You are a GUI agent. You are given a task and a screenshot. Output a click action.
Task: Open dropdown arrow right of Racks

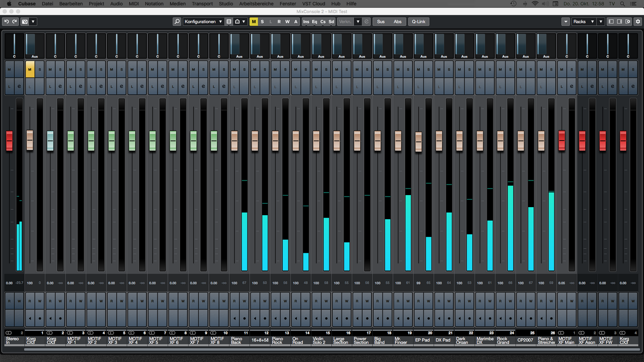(600, 22)
